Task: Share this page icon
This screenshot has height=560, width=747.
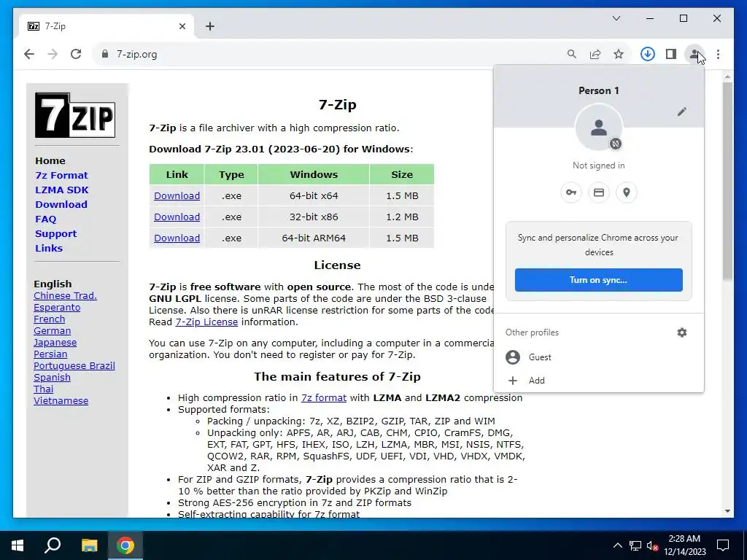Action: point(595,54)
